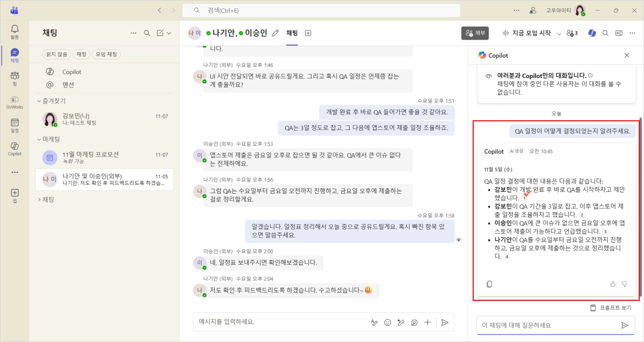Click the Copilot icon in chat header
644x342 pixels.
(x=592, y=33)
